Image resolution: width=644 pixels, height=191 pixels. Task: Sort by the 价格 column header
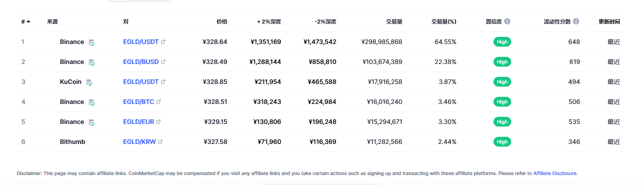(222, 21)
